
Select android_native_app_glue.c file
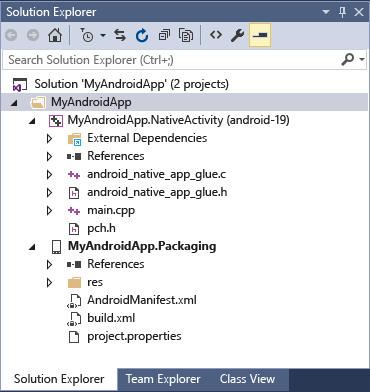156,174
